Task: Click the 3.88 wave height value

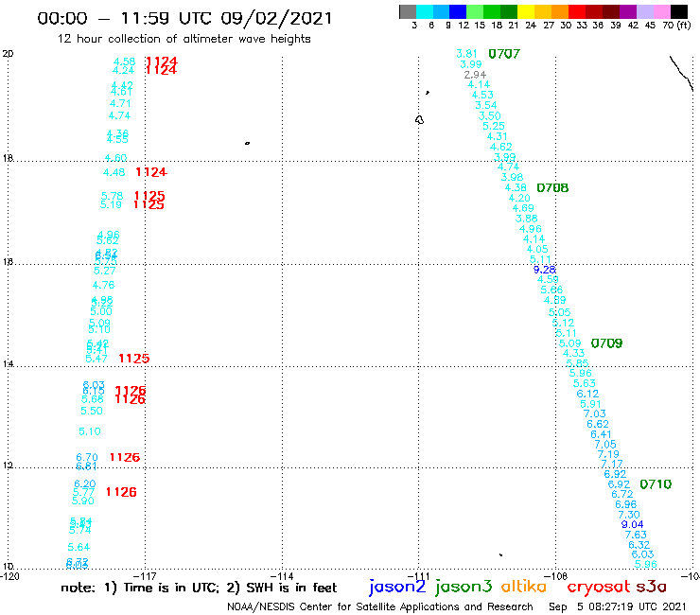Action: 526,219
